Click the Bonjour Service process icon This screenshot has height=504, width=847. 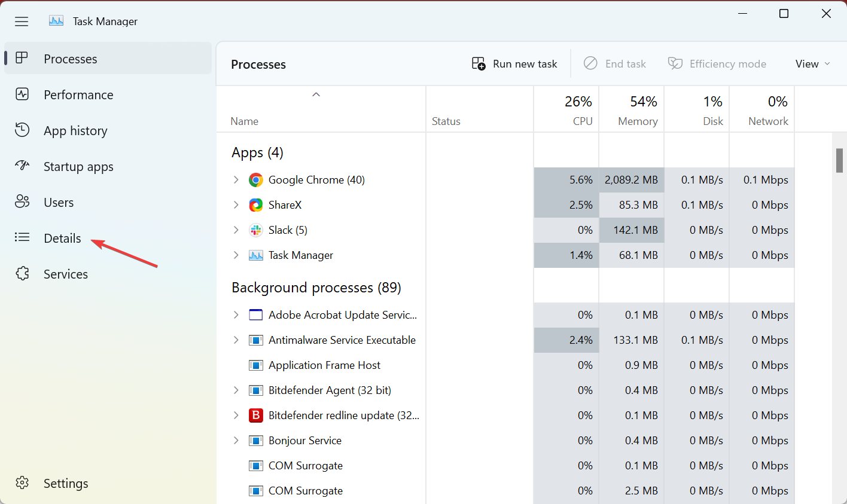(256, 441)
